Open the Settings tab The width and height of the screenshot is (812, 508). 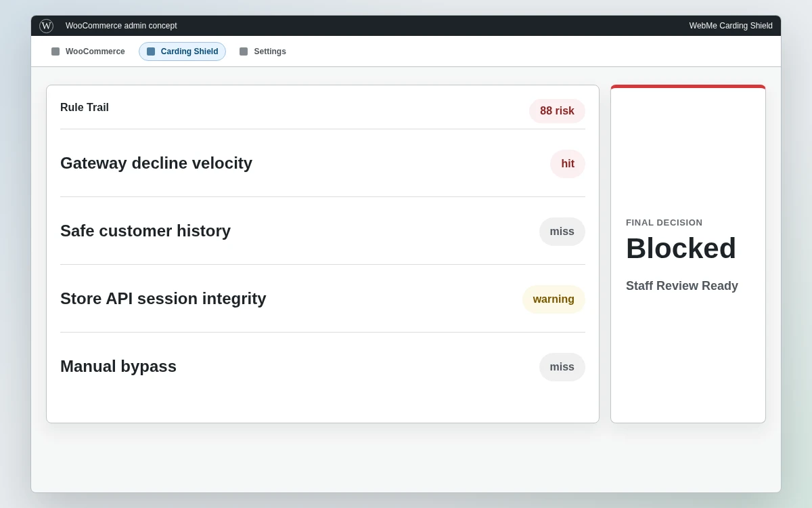pos(263,51)
